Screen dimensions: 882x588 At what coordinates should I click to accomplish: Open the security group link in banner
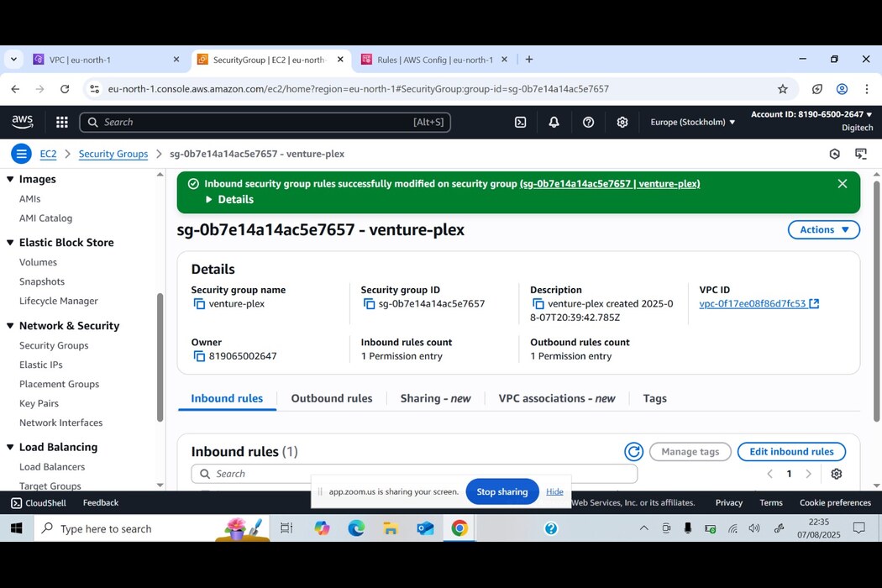click(x=611, y=183)
